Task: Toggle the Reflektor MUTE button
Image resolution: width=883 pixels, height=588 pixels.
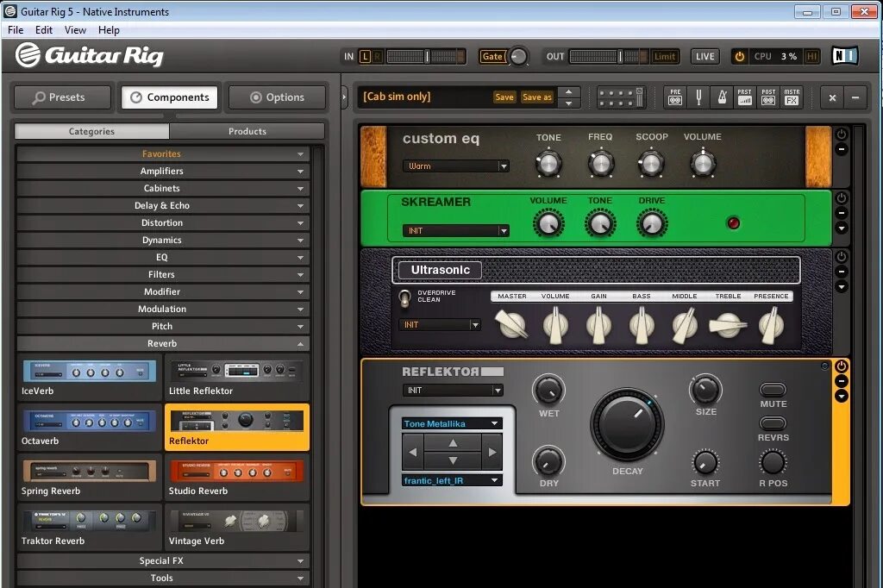Action: click(x=773, y=389)
